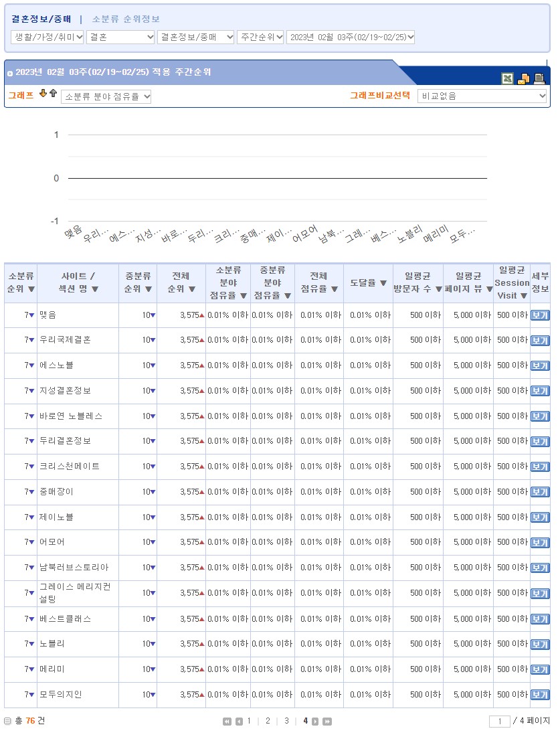Click the print icon in header
Viewport: 560px width, 749px height.
[x=539, y=79]
